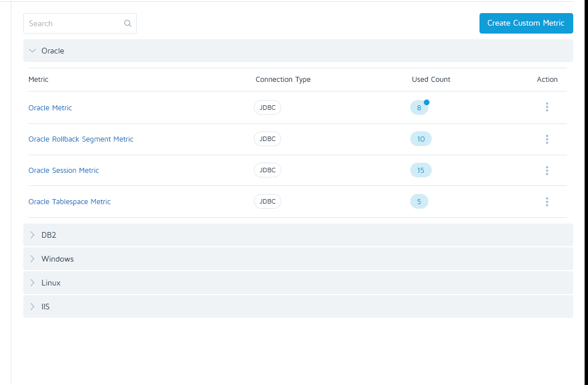The height and width of the screenshot is (385, 588).
Task: Open action menu for Oracle Metric
Action: [547, 107]
